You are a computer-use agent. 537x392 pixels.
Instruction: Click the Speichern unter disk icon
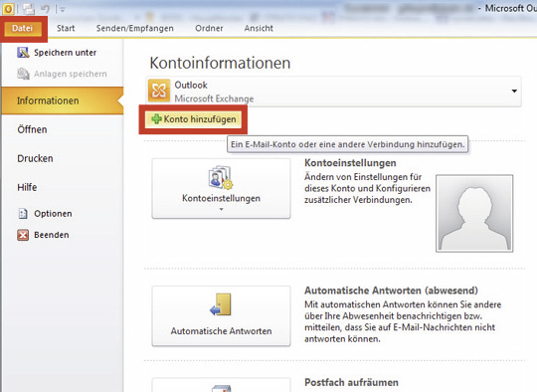tap(23, 53)
